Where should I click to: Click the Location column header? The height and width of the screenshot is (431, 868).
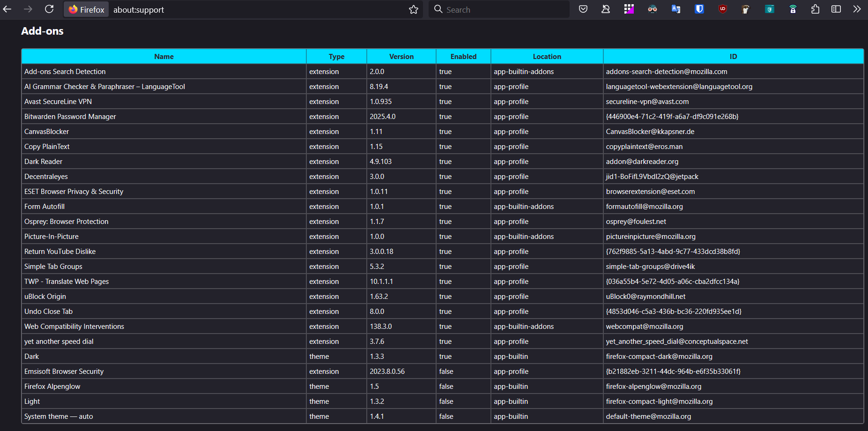[x=547, y=56]
